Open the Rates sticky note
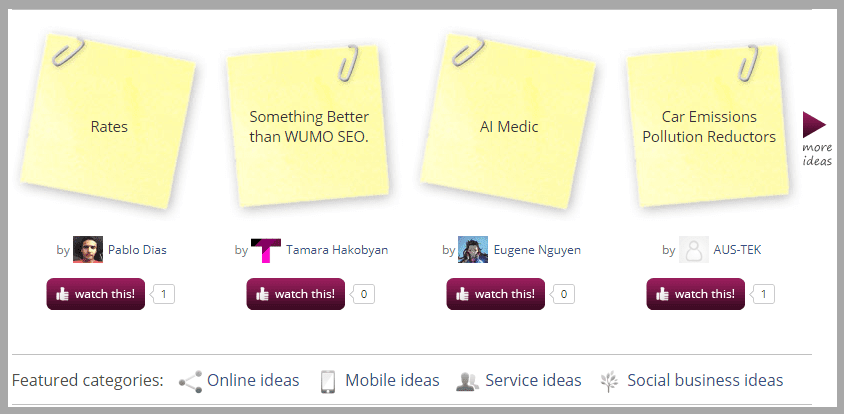This screenshot has width=844, height=414. (x=109, y=127)
